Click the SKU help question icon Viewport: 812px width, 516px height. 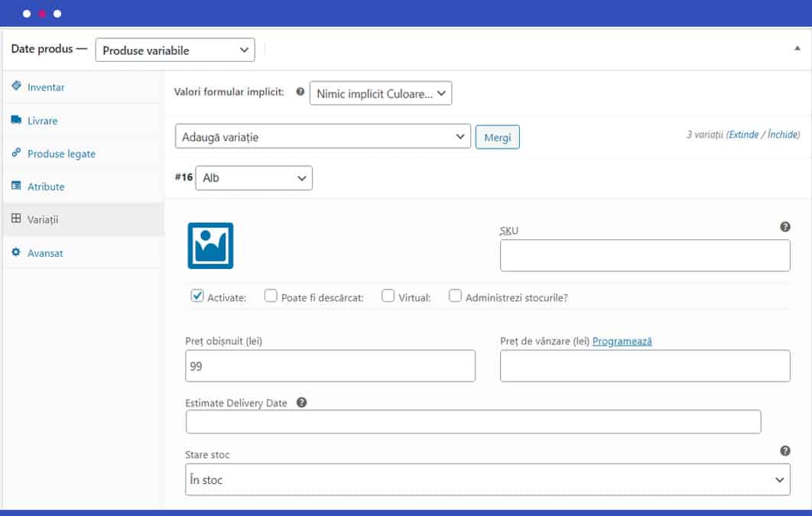tap(785, 227)
